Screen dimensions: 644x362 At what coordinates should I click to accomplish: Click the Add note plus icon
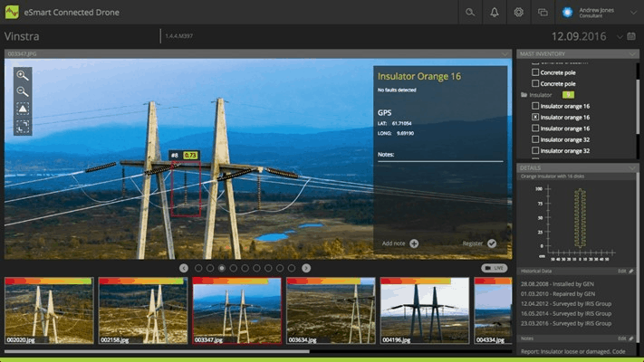click(x=414, y=243)
